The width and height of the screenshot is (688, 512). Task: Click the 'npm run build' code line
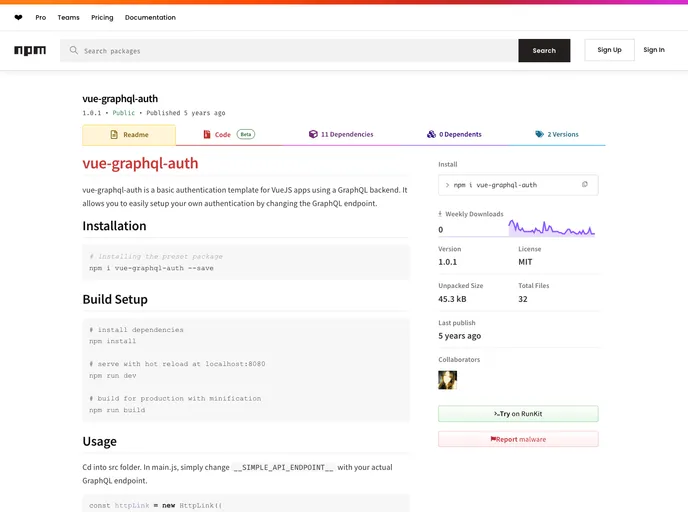point(117,410)
